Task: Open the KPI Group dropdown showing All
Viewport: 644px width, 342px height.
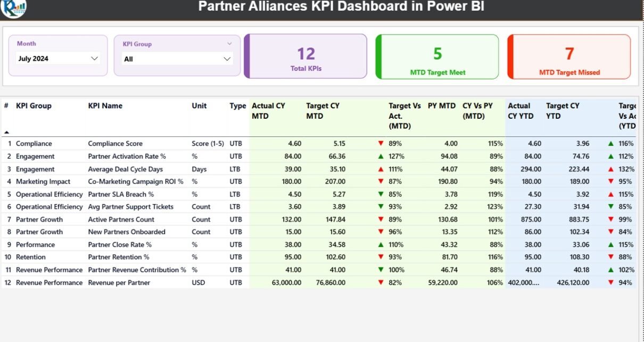Action: (178, 59)
